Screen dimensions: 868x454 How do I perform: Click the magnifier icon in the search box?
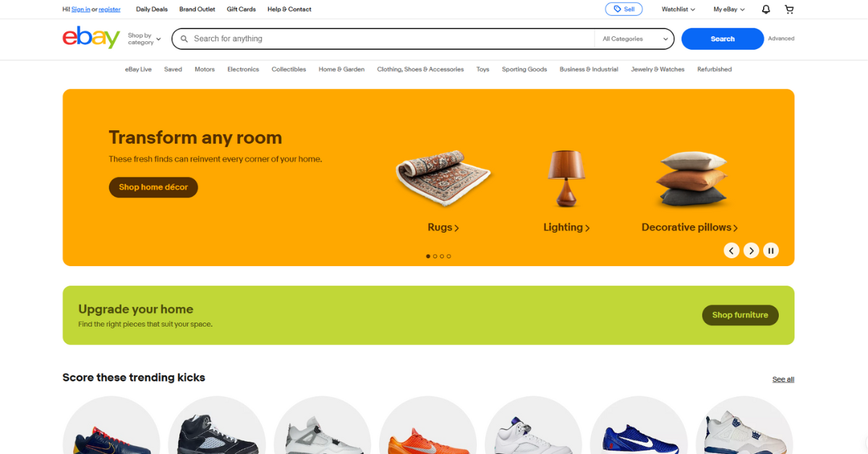pos(184,39)
